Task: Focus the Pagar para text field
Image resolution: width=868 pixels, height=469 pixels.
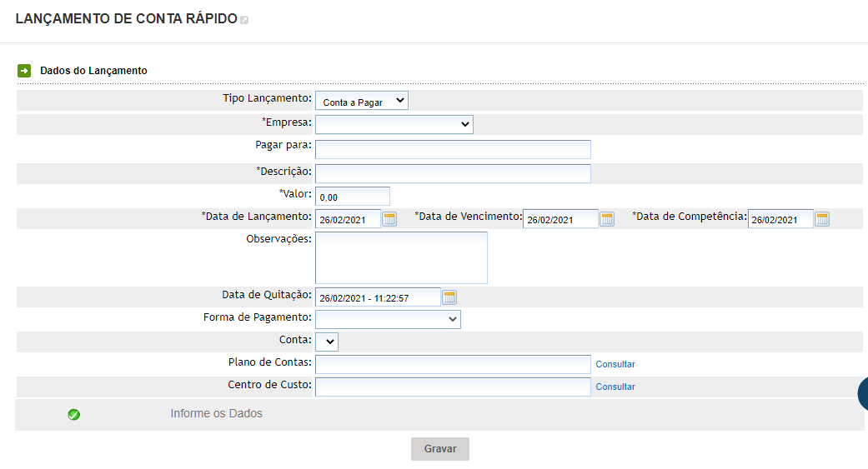Action: [x=453, y=149]
